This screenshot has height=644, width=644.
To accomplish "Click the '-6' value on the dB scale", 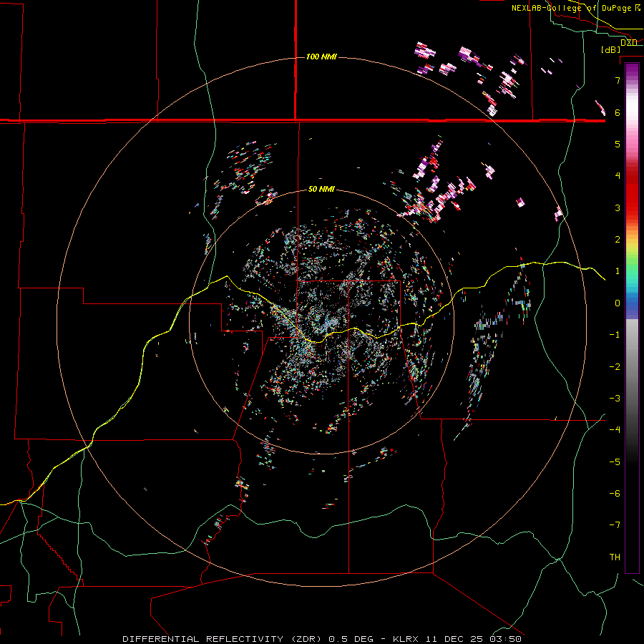I will click(615, 494).
